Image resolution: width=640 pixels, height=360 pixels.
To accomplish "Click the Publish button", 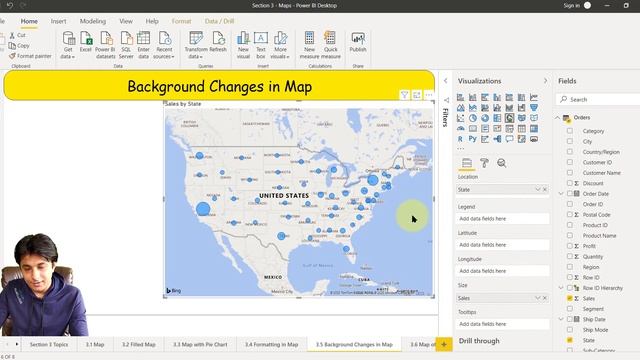I will click(x=358, y=42).
